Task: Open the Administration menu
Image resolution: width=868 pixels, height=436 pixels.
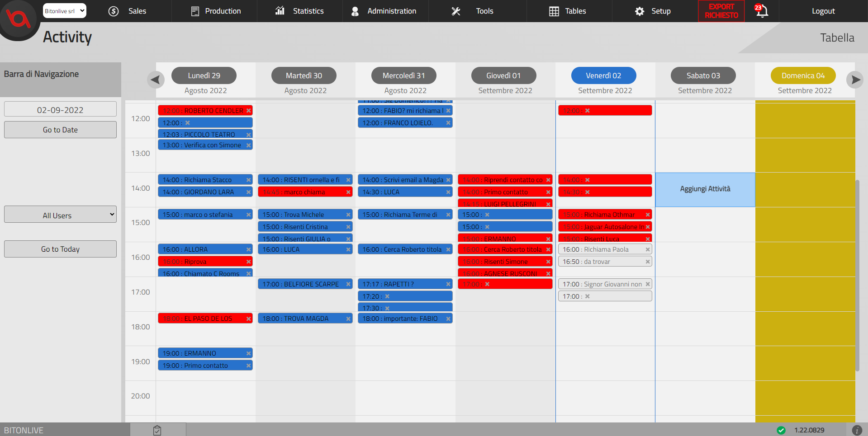Action: (384, 11)
